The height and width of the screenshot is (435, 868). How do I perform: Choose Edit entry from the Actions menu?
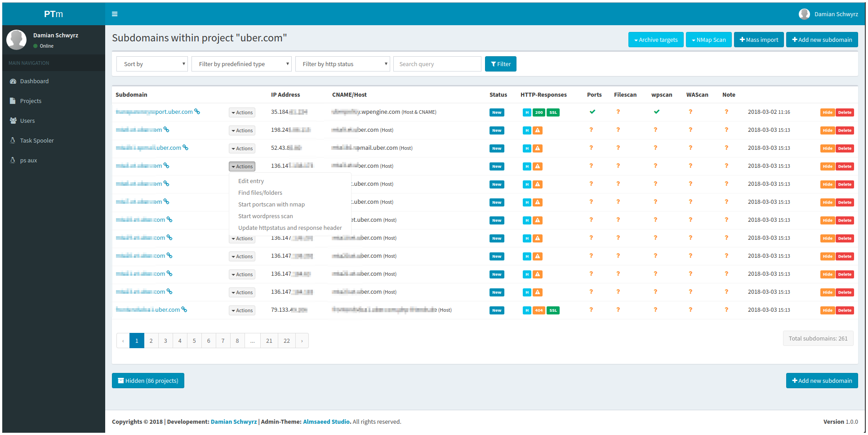(251, 181)
